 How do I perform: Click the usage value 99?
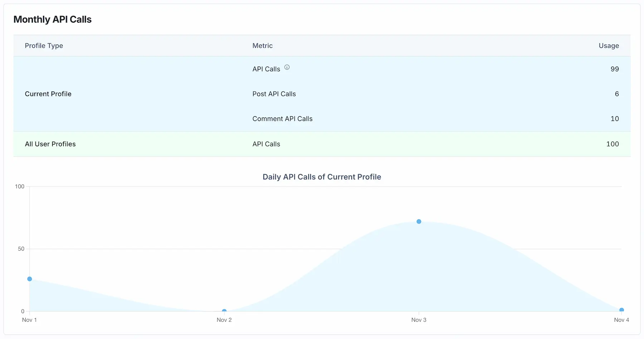614,69
